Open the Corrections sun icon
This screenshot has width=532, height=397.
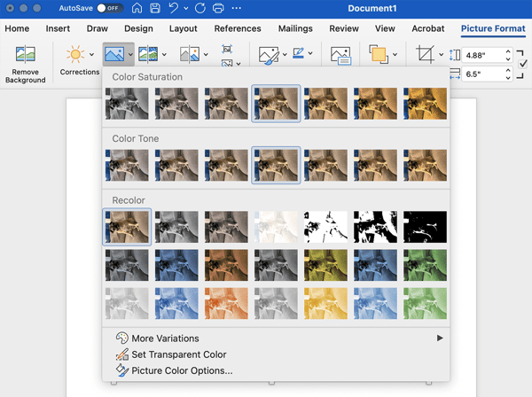75,54
